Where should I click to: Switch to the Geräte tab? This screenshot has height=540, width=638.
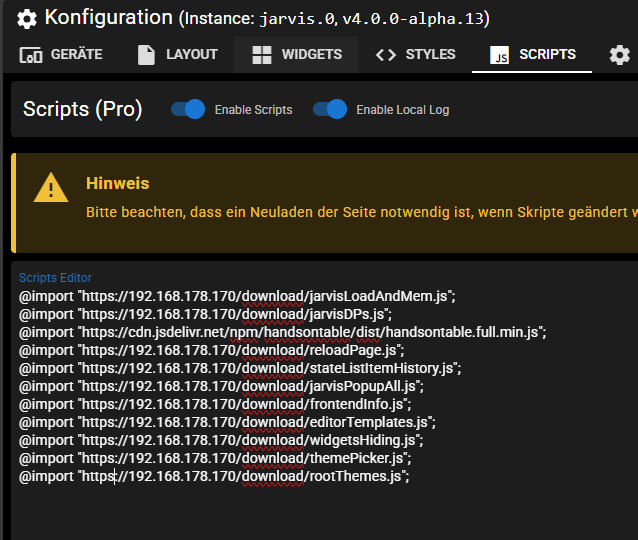pyautogui.click(x=76, y=55)
